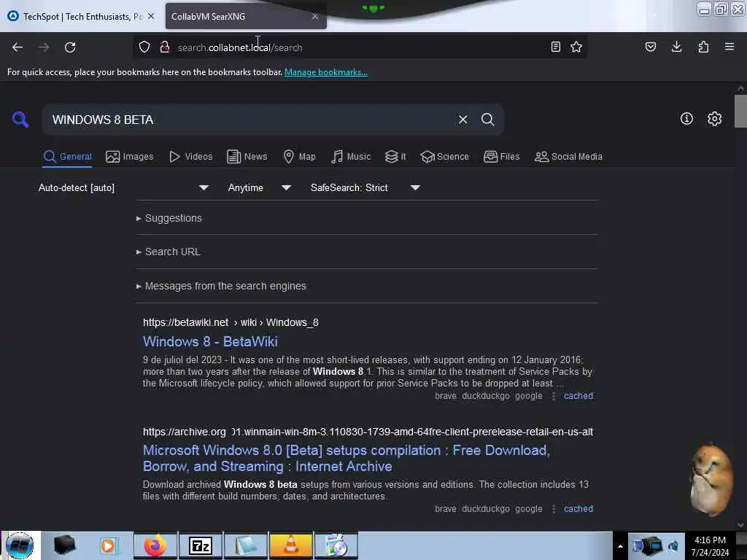Open the Social Media category
747x560 pixels.
coord(568,157)
